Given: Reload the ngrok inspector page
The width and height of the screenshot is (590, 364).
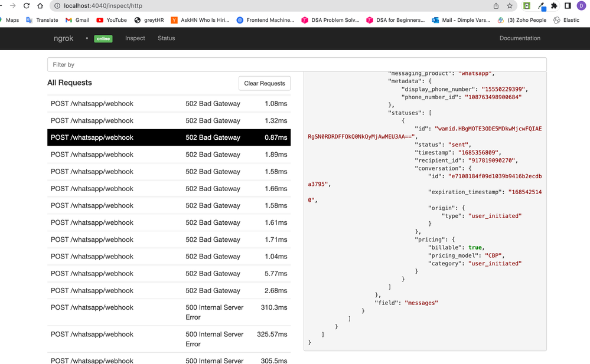Looking at the screenshot, I should pyautogui.click(x=27, y=6).
